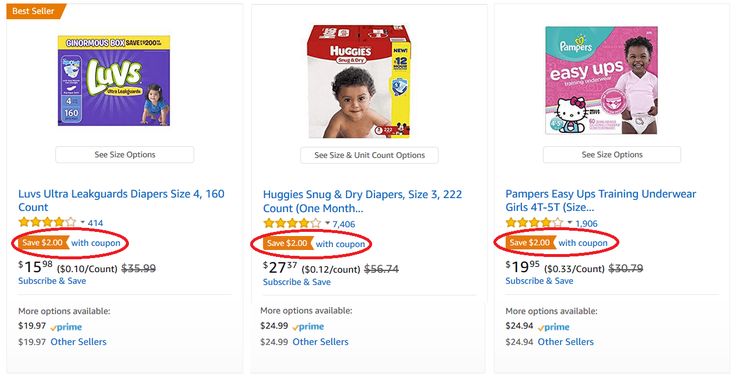
Task: Click See Size & Unit Count Options button
Action: pos(369,155)
